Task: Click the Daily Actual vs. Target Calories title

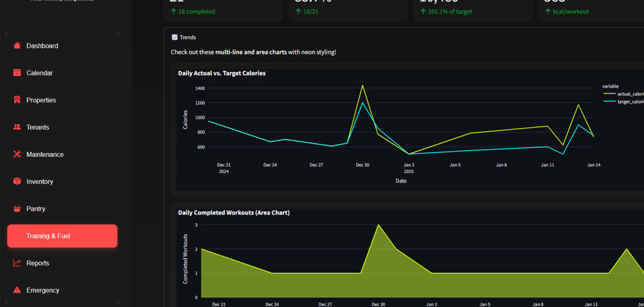Action: tap(222, 73)
